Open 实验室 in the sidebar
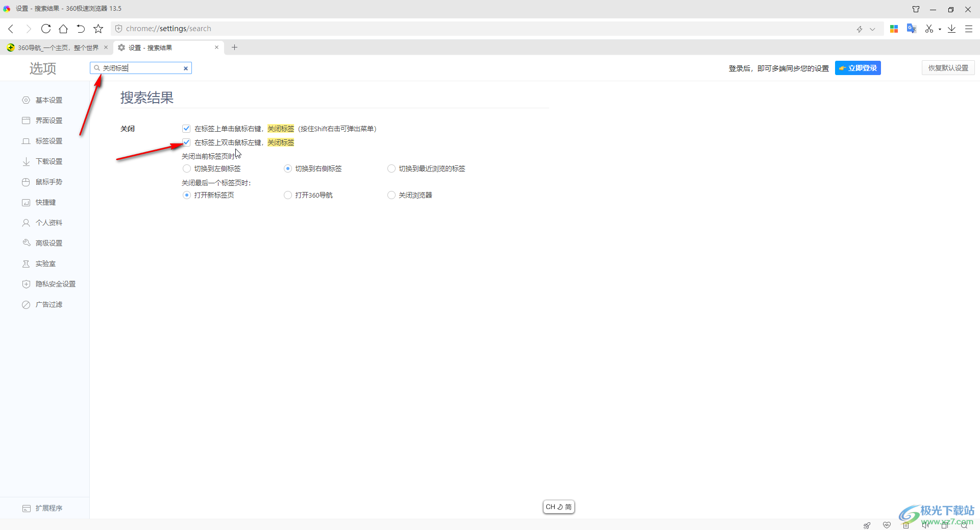Viewport: 980px width, 530px height. pos(45,263)
